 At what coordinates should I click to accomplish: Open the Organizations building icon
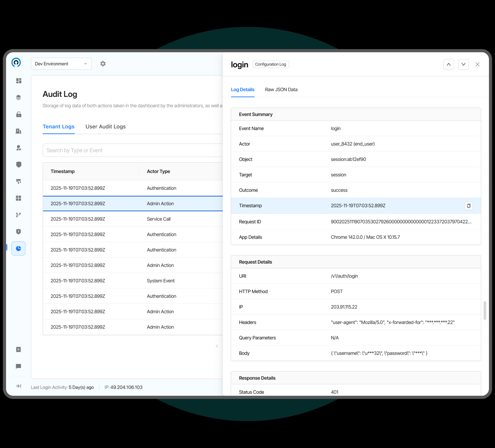(x=19, y=131)
